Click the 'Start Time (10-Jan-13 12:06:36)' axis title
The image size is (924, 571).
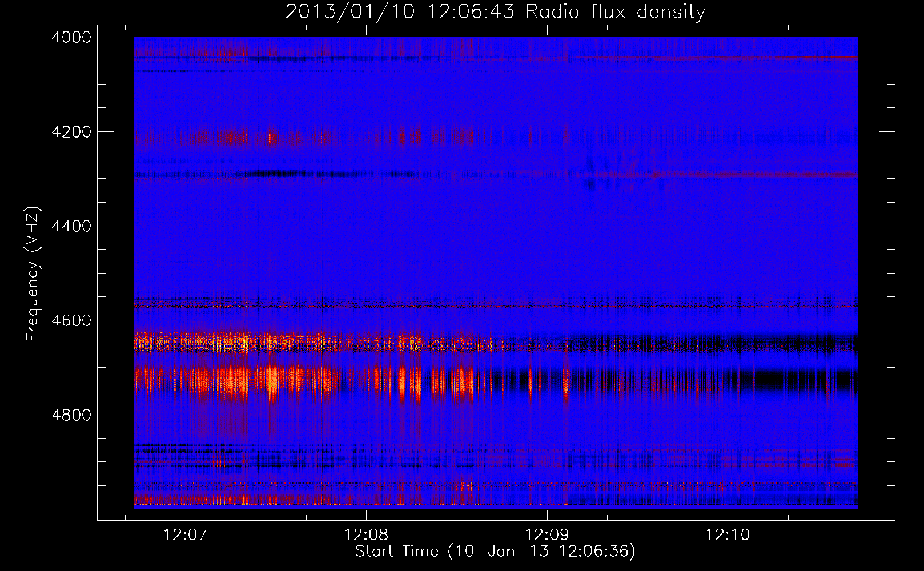point(495,552)
